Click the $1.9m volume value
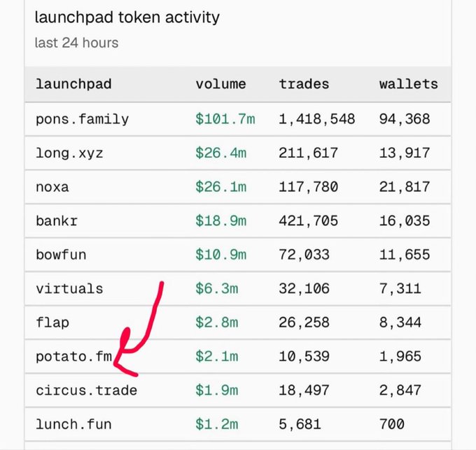 click(x=216, y=391)
